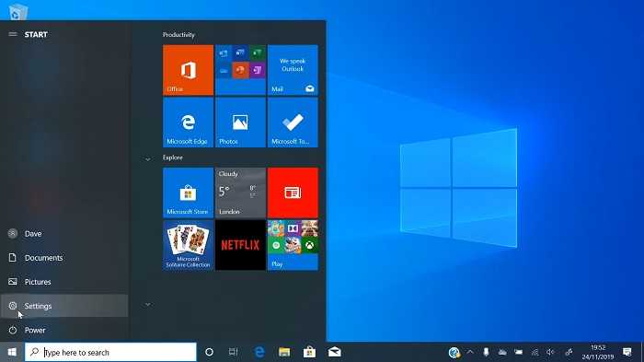This screenshot has height=362, width=644.
Task: Click the pen link tray icon
Action: tap(569, 353)
